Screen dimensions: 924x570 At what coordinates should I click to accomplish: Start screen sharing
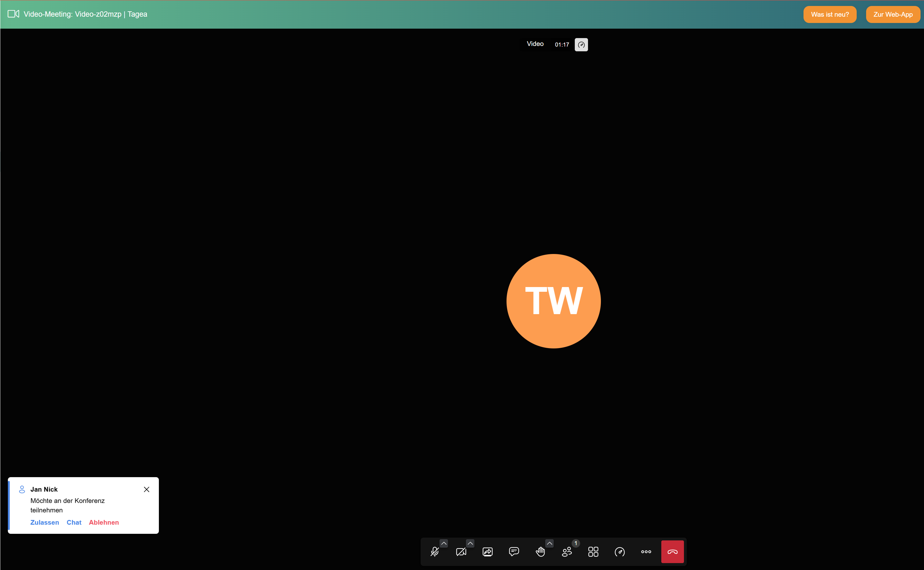pos(488,552)
